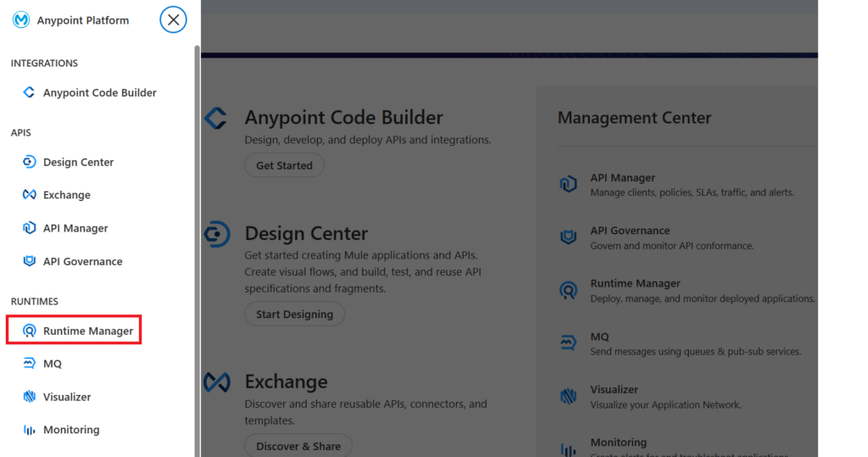
Task: Click text 'Visualize your Application Network.'
Action: [665, 405]
